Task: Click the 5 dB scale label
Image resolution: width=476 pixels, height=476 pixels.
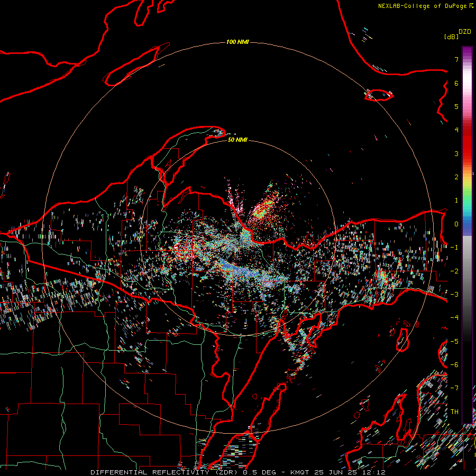Action: (456, 106)
